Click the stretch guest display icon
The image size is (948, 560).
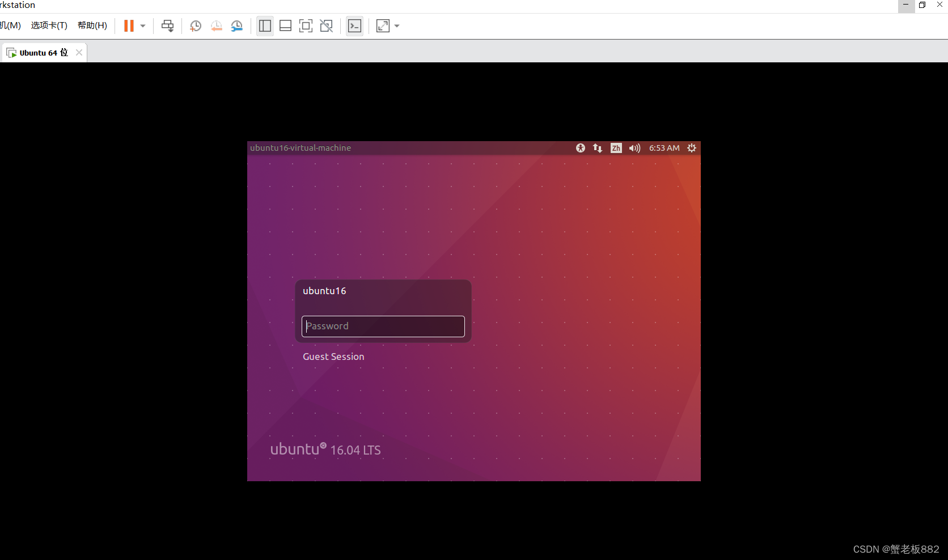point(383,26)
